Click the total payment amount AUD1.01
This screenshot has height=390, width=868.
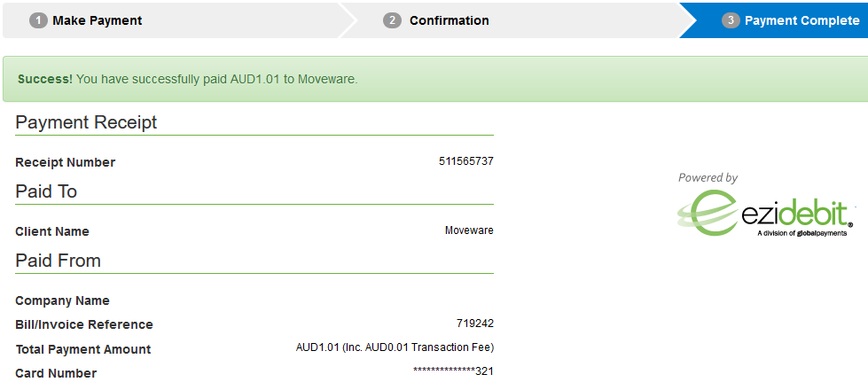[395, 347]
